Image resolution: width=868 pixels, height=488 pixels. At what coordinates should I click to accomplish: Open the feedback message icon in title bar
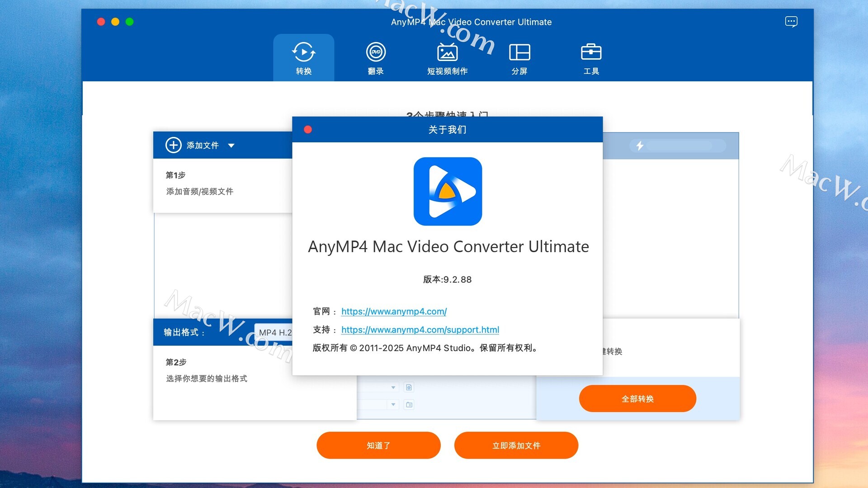[x=791, y=21]
